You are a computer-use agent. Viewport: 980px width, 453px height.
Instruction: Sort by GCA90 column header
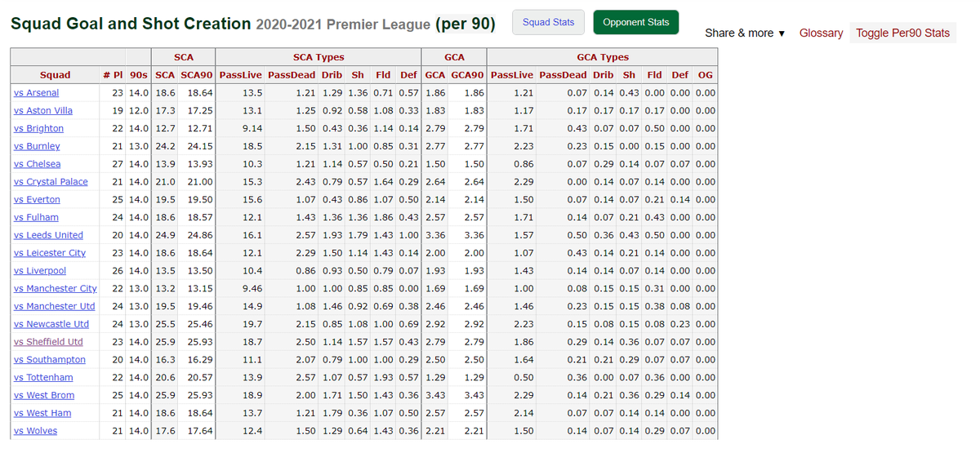(467, 75)
